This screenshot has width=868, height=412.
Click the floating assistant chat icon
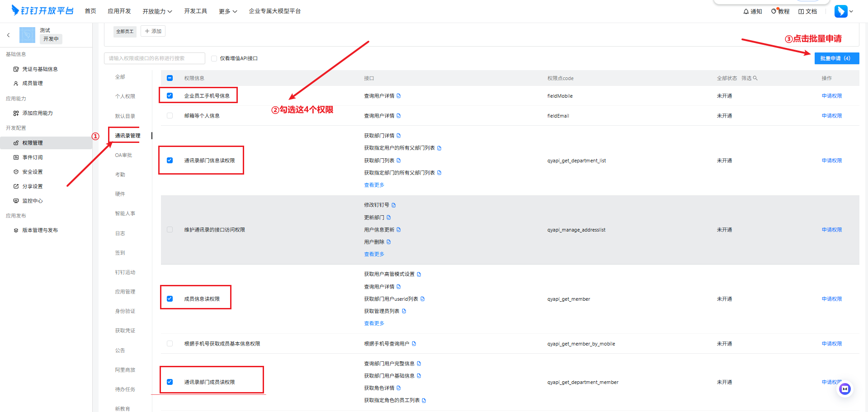coord(844,389)
